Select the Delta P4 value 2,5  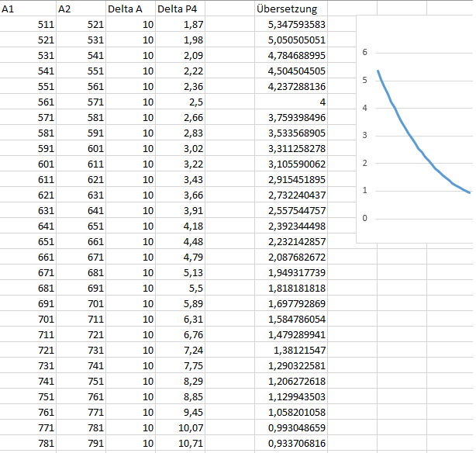coord(181,102)
